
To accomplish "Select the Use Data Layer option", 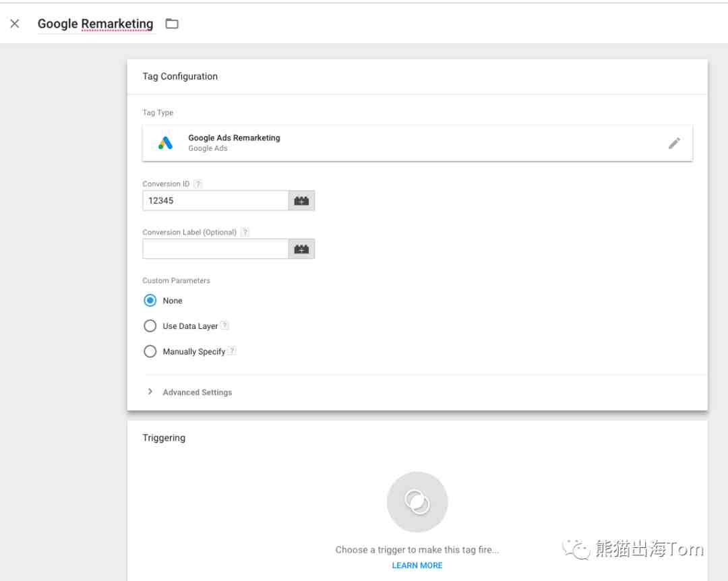I will (x=150, y=326).
